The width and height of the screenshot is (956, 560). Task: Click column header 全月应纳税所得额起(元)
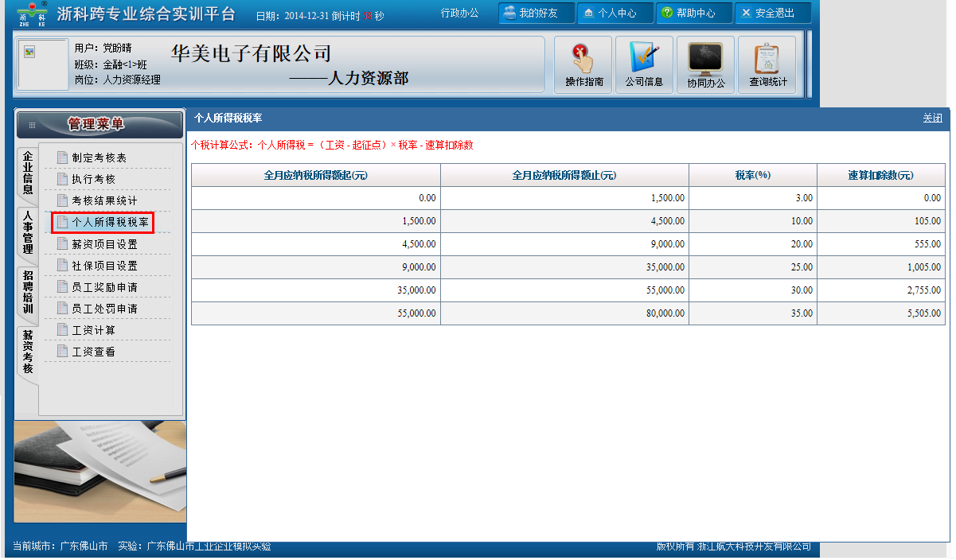(316, 175)
